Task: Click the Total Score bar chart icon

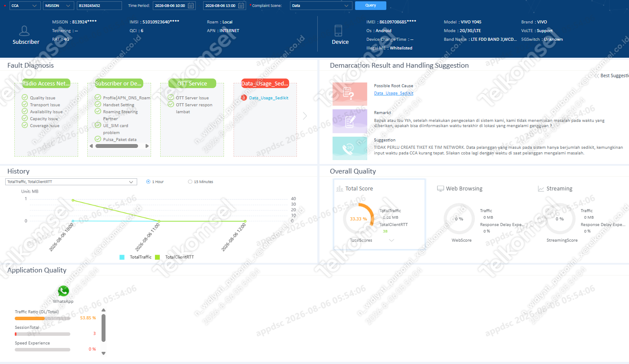Action: (x=340, y=189)
